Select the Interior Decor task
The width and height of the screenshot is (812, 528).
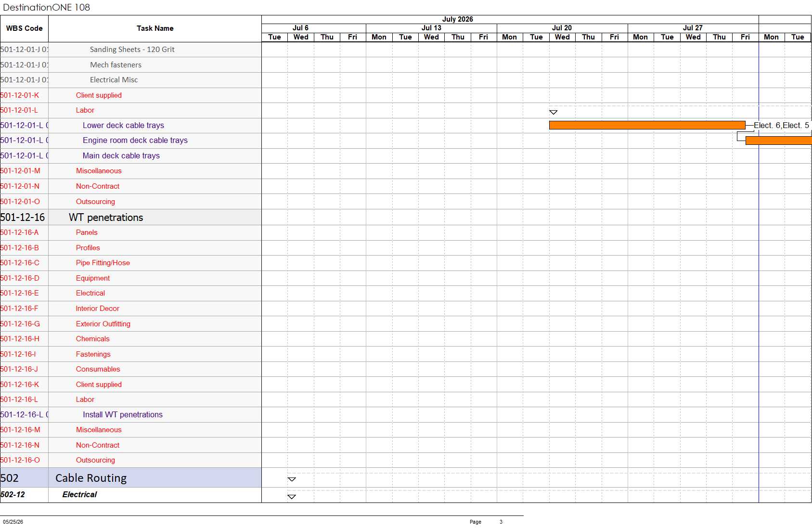point(98,309)
